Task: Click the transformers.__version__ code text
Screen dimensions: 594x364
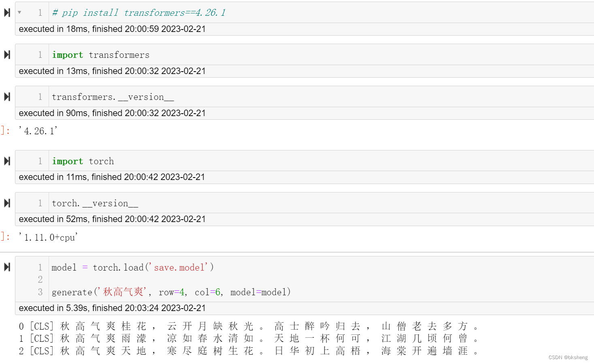Action: coord(113,96)
